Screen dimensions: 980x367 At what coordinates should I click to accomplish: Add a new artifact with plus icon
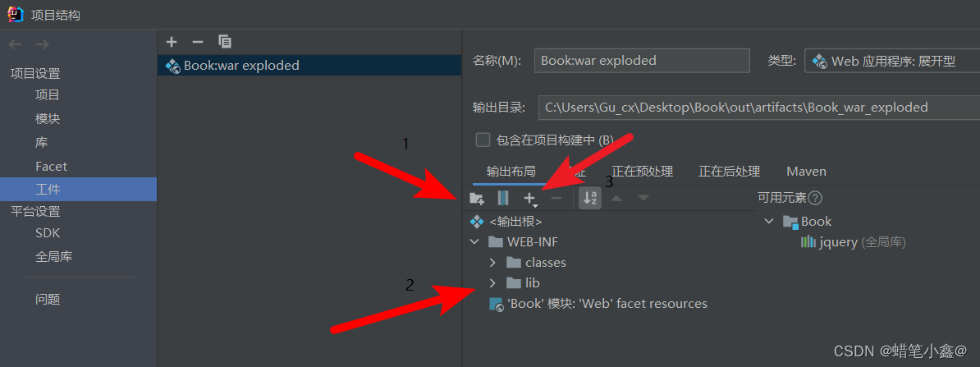pyautogui.click(x=172, y=42)
